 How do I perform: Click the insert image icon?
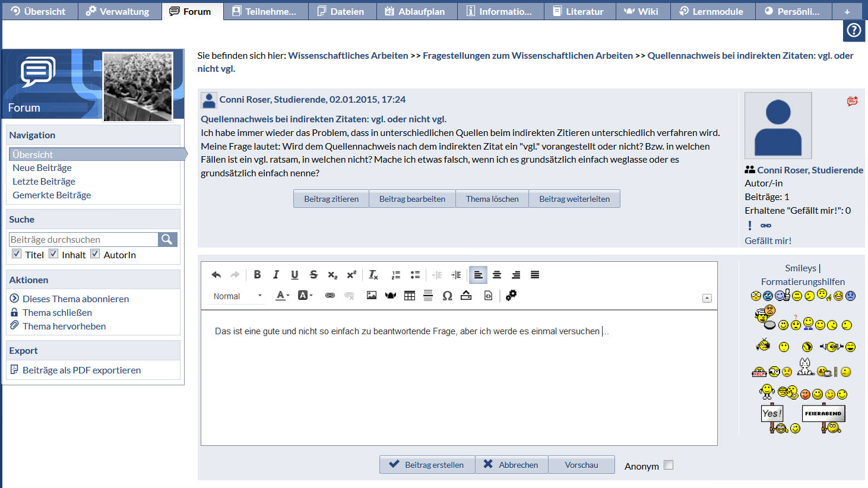pos(372,296)
